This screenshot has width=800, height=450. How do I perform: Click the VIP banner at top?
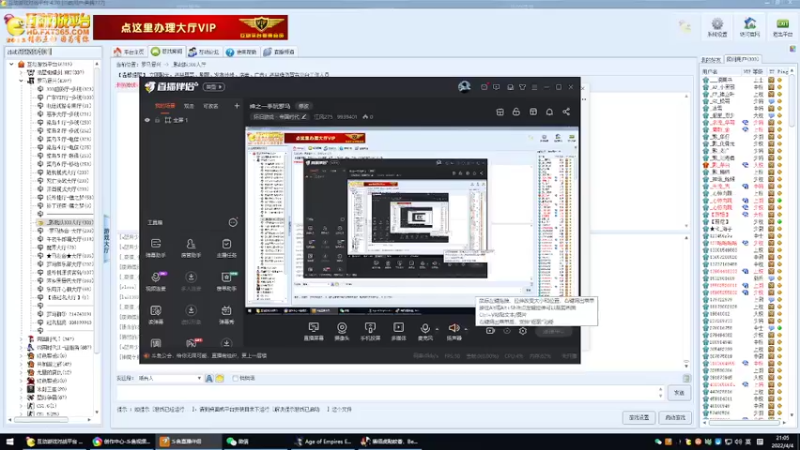click(x=190, y=28)
